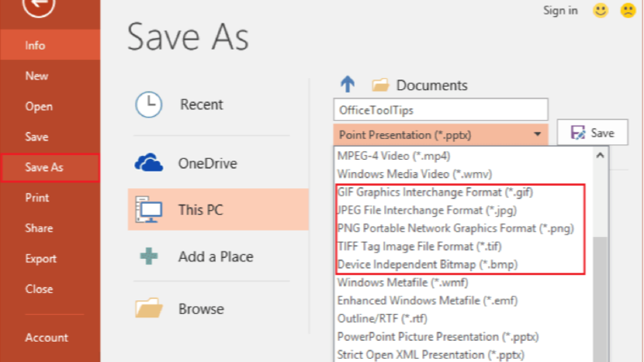Open the file type dropdown arrow
Viewport: 644px width, 362px height.
tap(538, 134)
